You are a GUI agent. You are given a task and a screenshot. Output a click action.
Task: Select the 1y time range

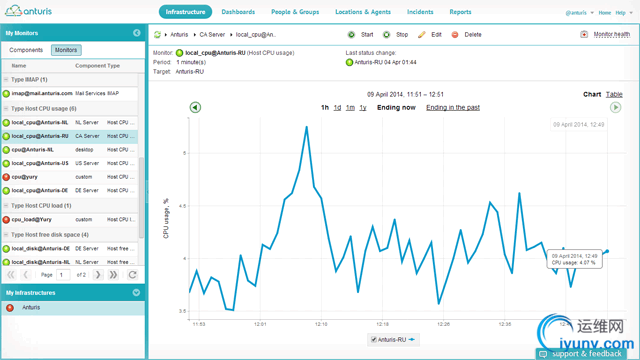(x=363, y=107)
